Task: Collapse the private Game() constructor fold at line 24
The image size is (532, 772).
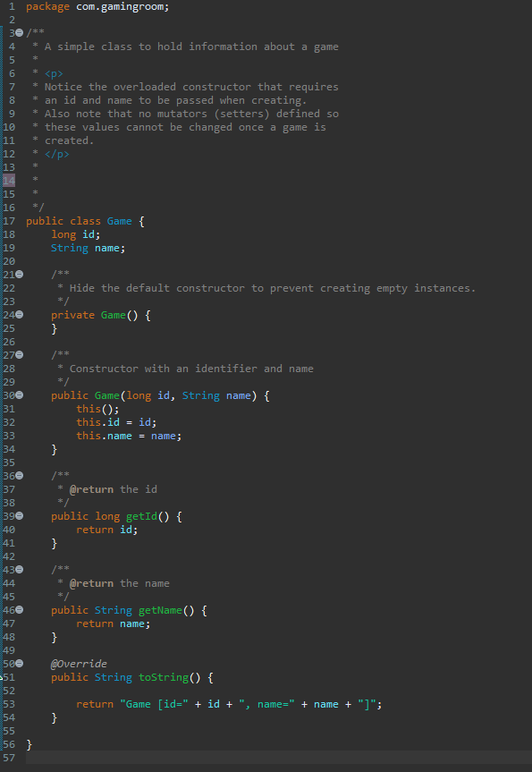Action: tap(20, 315)
